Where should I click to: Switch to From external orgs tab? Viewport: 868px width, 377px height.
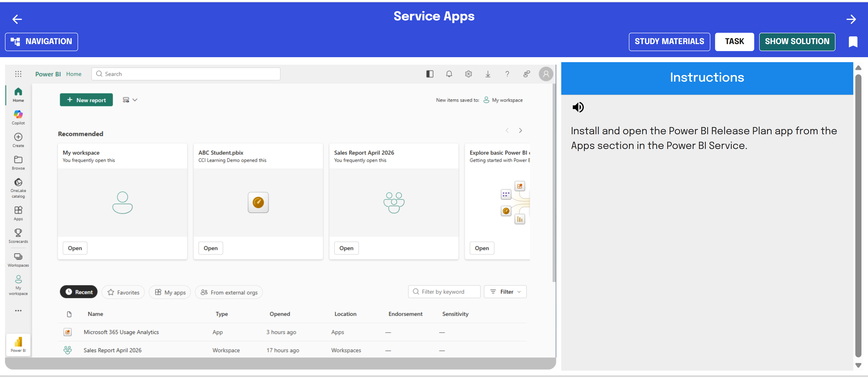click(229, 292)
